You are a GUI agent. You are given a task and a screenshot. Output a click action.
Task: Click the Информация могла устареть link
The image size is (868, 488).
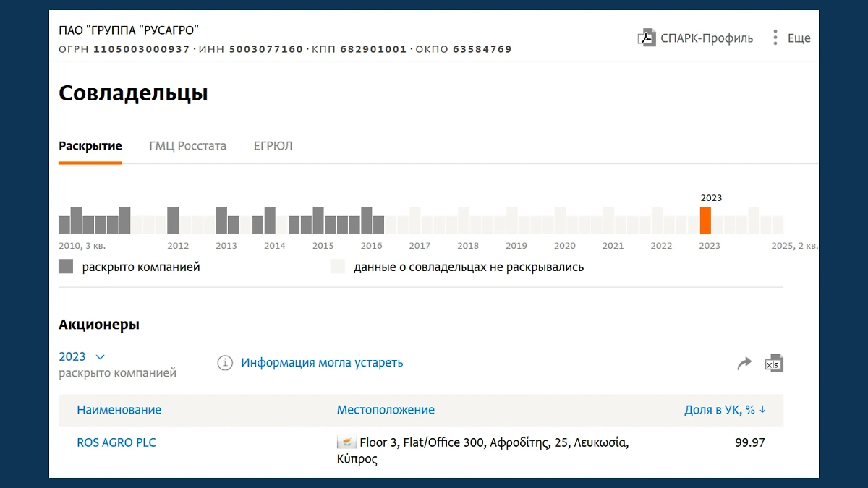(322, 363)
